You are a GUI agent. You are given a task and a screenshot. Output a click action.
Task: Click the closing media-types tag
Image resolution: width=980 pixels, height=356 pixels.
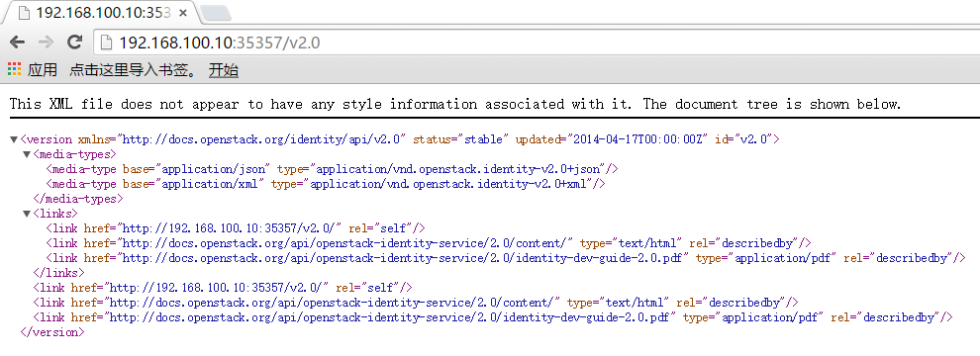[x=77, y=199]
